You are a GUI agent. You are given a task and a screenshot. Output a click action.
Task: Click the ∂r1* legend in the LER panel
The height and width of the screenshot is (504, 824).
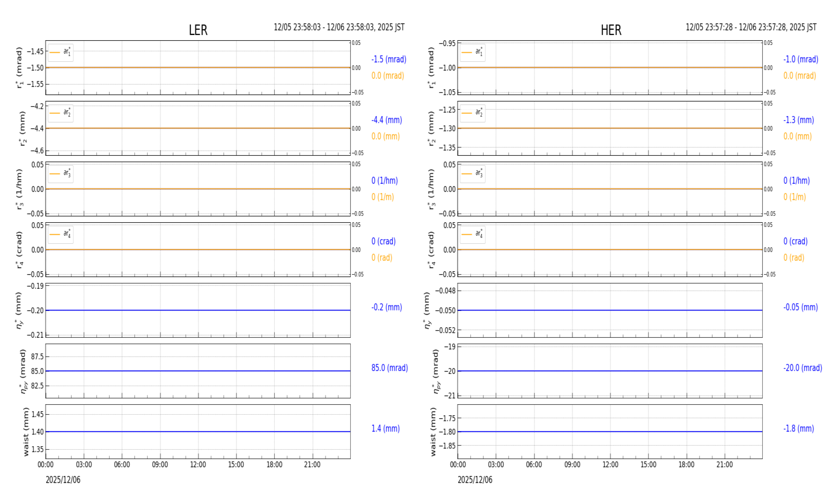point(61,52)
